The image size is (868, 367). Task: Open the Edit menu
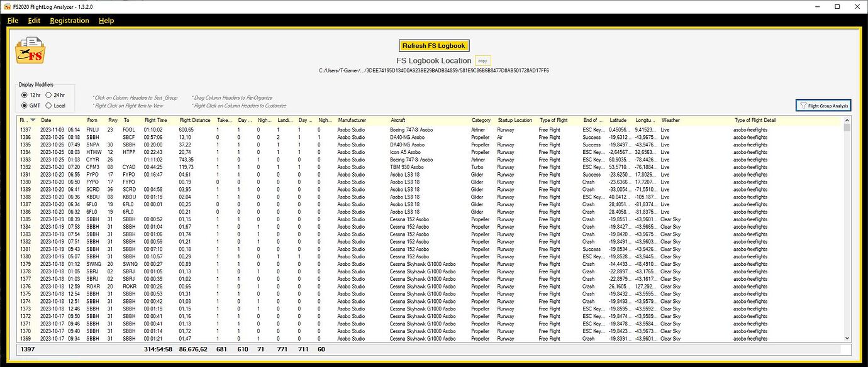click(x=34, y=20)
